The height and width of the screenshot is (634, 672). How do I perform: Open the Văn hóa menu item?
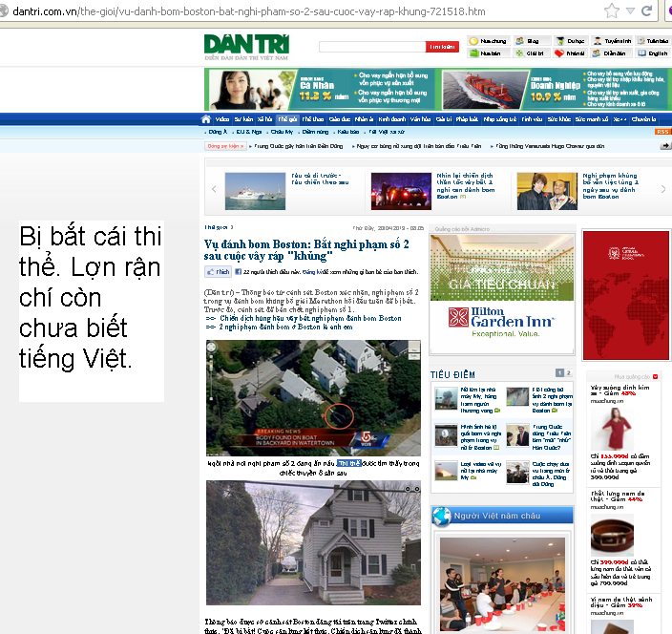coord(420,119)
